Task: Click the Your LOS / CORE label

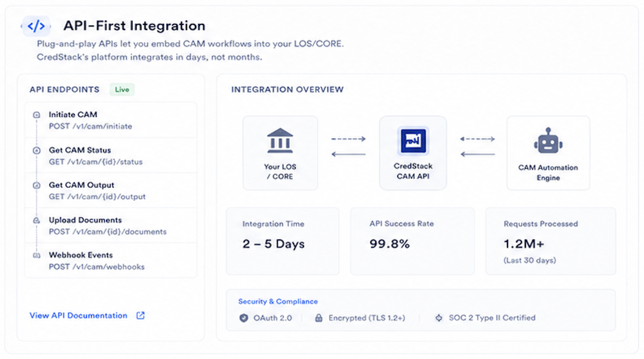Action: (x=280, y=172)
